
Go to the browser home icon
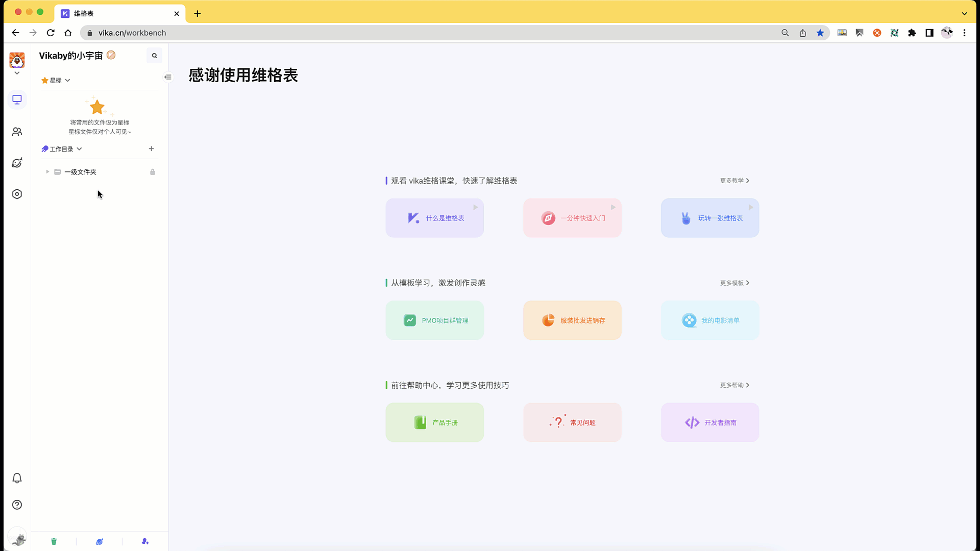click(68, 33)
